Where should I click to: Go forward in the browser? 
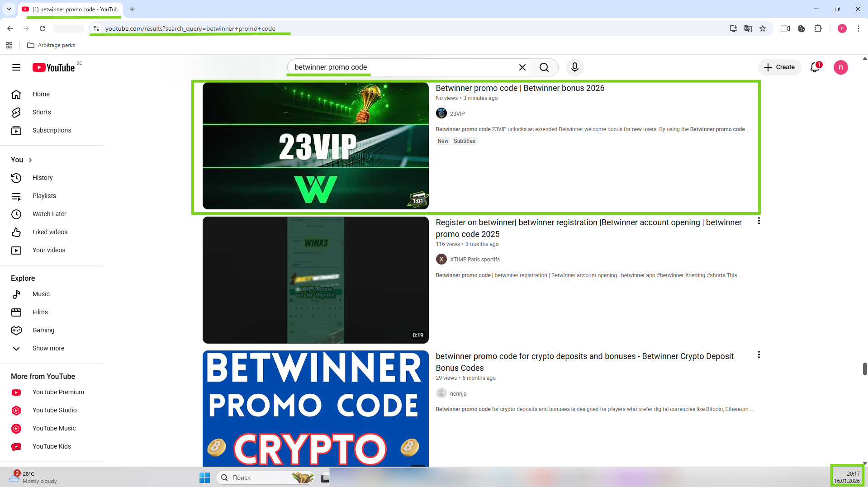click(26, 28)
